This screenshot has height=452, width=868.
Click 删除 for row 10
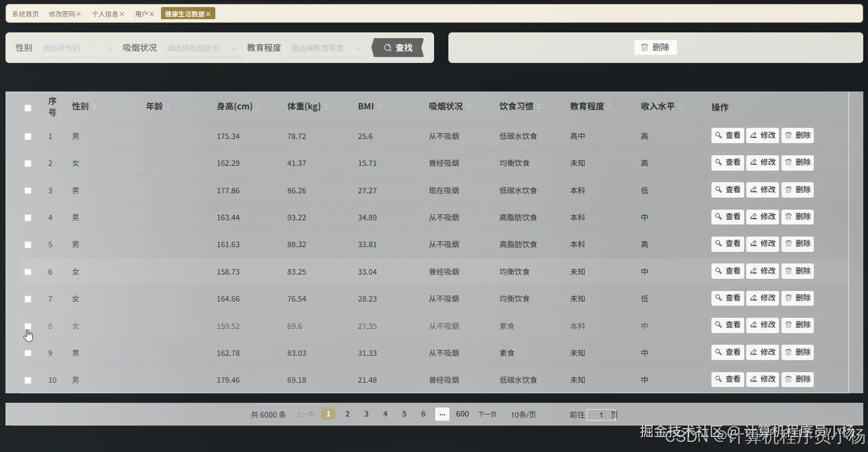point(797,379)
